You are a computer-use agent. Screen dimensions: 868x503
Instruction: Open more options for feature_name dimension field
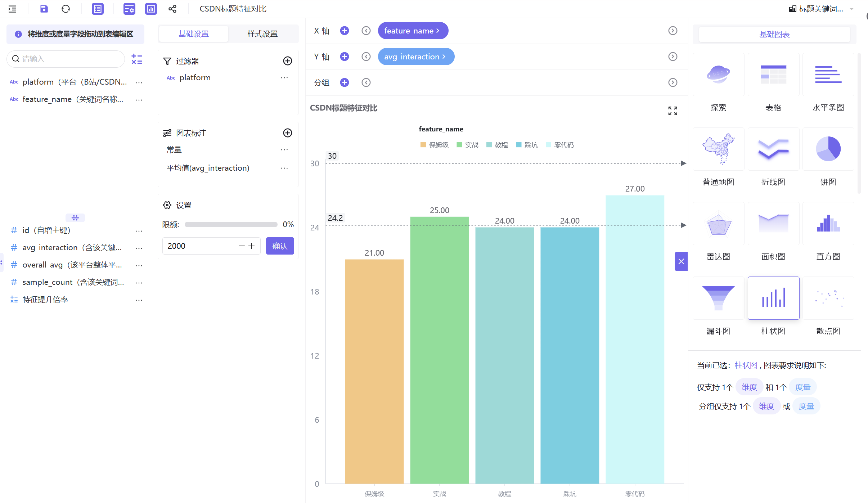click(139, 100)
